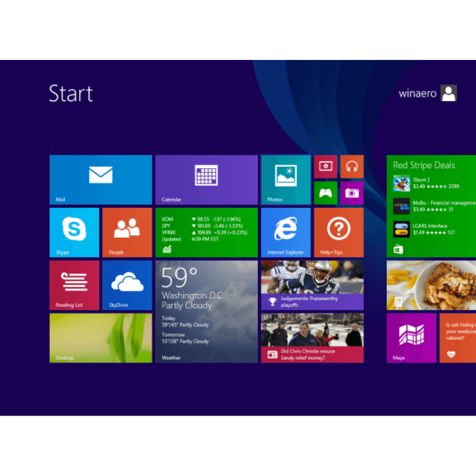Open the SkyDrive cloud tile
Viewport: 476px width, 476px height.
pyautogui.click(x=127, y=285)
